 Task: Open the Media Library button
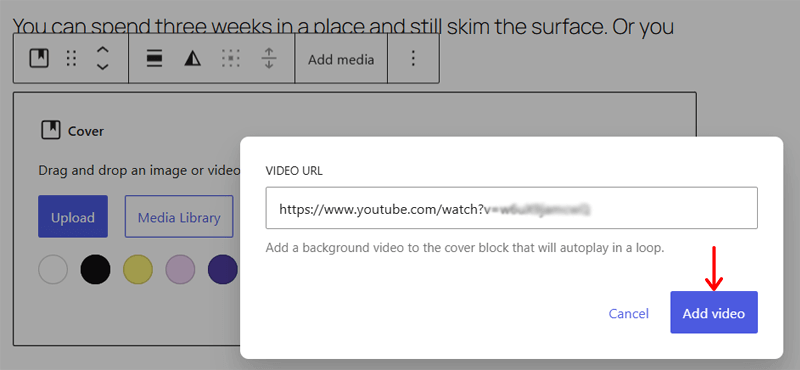click(179, 216)
